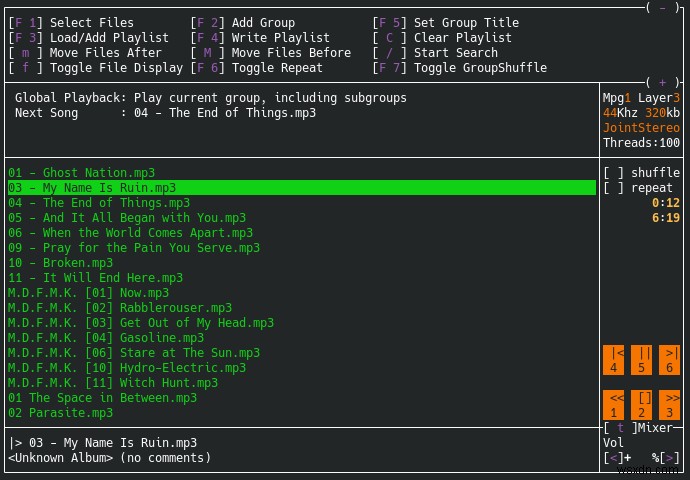
Task: Decrease volume with the [<] mixer button
Action: coord(615,458)
